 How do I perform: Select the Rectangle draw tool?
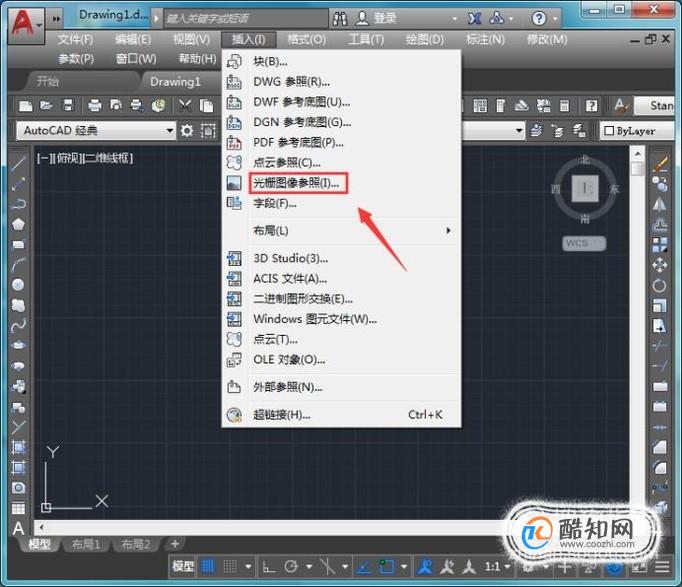[18, 244]
